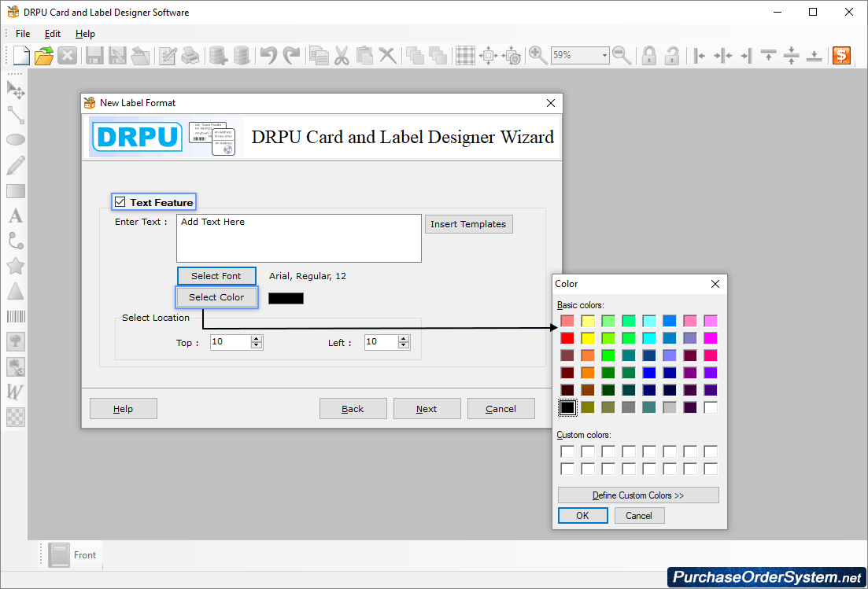Click the Select Font button
The width and height of the screenshot is (868, 589).
click(x=216, y=276)
